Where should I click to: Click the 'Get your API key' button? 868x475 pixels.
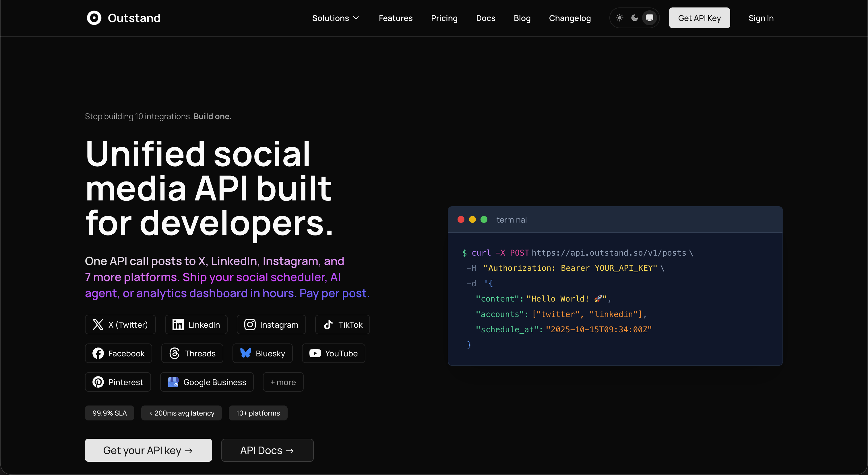pyautogui.click(x=148, y=450)
